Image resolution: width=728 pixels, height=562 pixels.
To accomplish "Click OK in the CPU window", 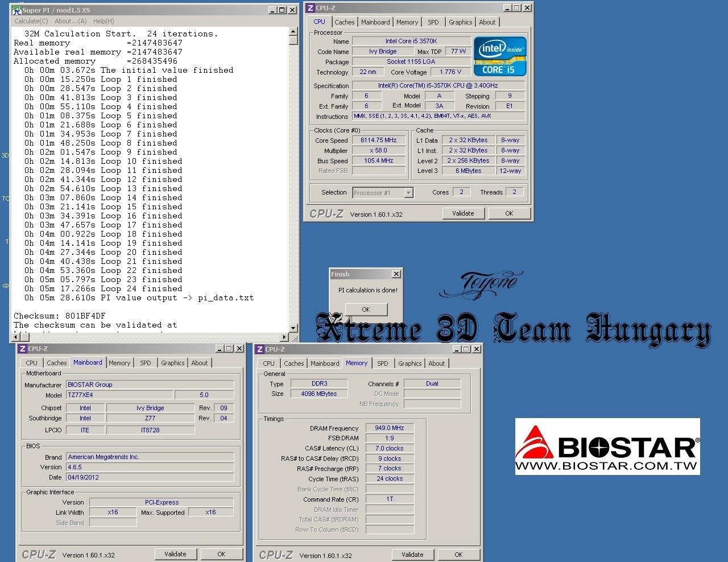I will point(509,213).
